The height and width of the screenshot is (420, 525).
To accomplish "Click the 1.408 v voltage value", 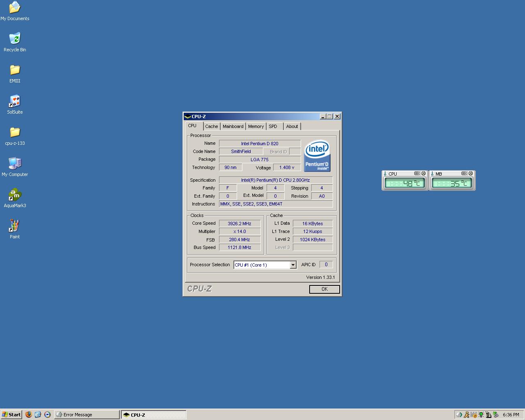I will coord(287,167).
